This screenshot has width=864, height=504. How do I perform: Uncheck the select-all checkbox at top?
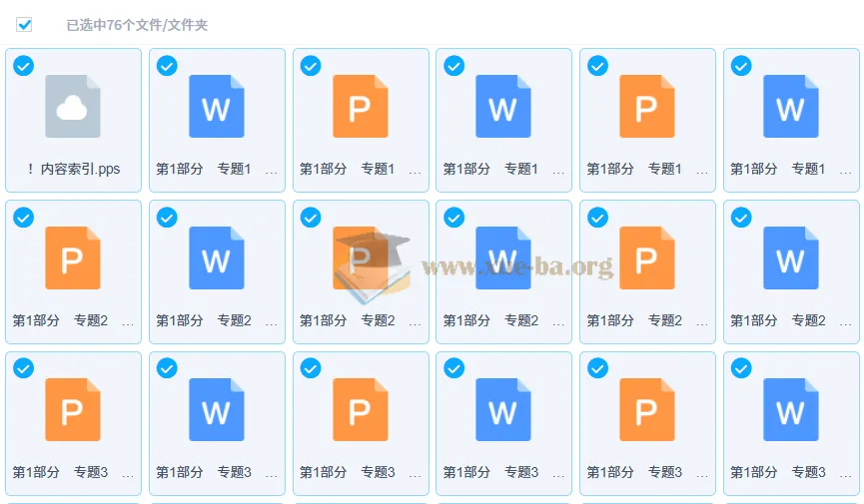pos(24,25)
